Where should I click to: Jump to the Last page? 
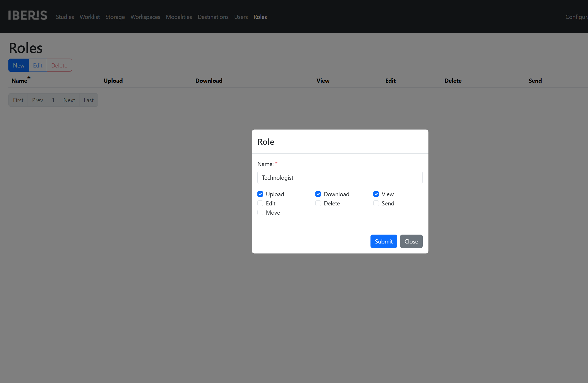(89, 100)
